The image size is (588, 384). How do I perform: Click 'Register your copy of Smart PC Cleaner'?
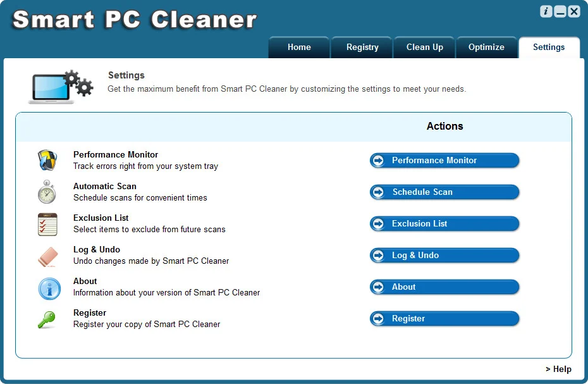[147, 324]
